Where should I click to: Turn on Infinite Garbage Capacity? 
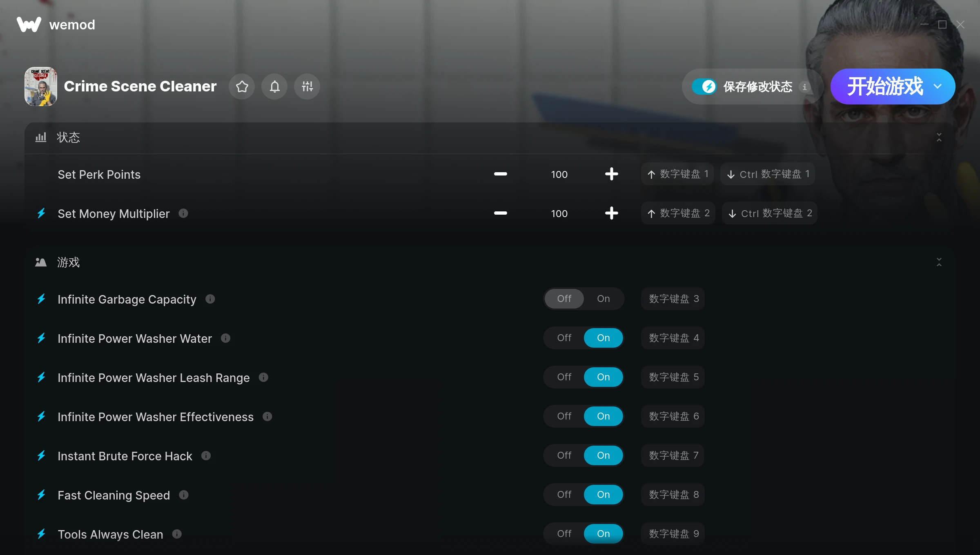(604, 299)
